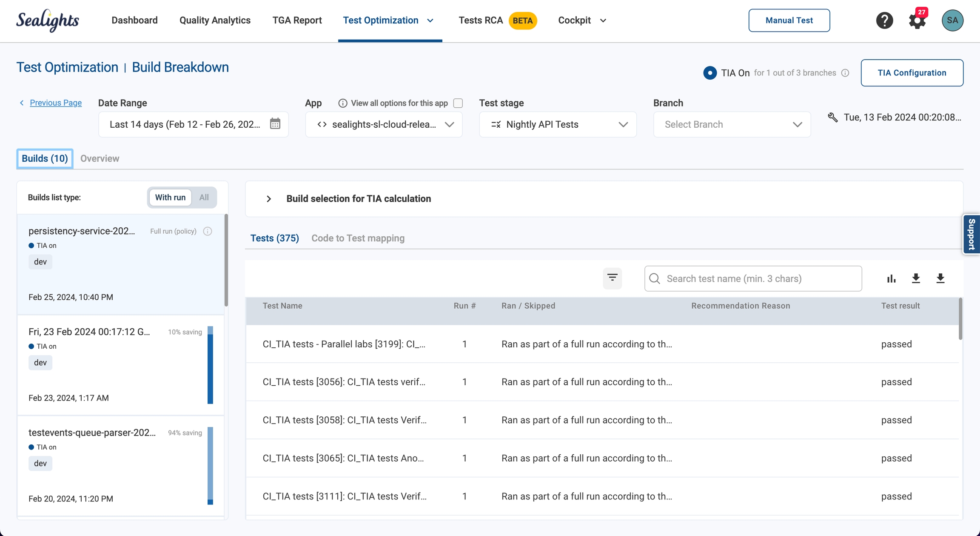The width and height of the screenshot is (980, 536).
Task: Expand Build selection for TIA calculation
Action: (x=269, y=199)
